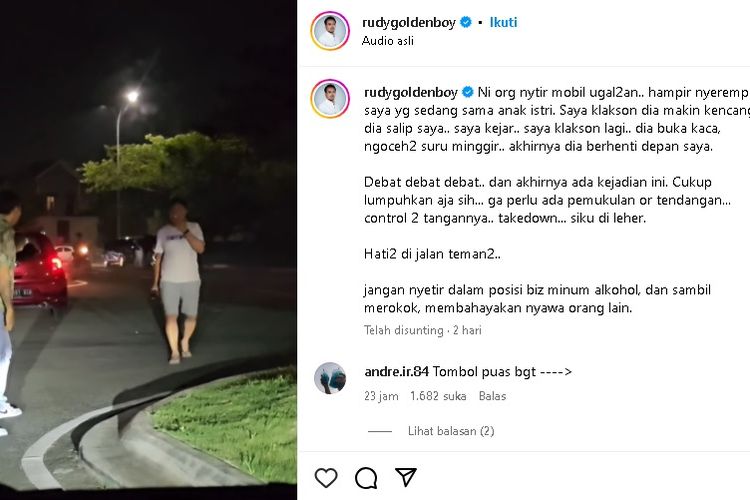
Task: Open rudygoldenboy profile picture in the header
Action: click(x=330, y=31)
